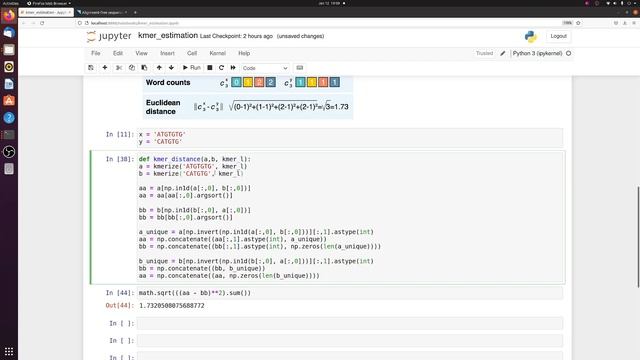Reload the page in Firefox
Viewport: 640px width, 360px height.
click(x=42, y=23)
